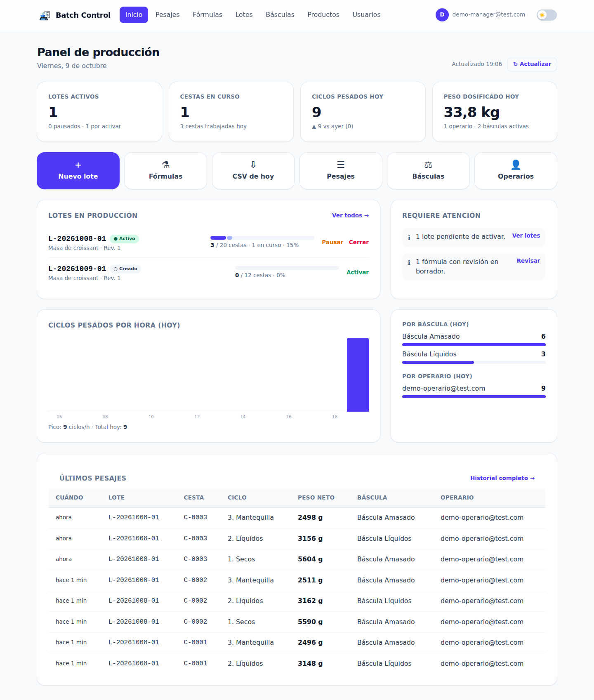This screenshot has height=700, width=594.
Task: Click the Creado status badge
Action: [x=125, y=269]
